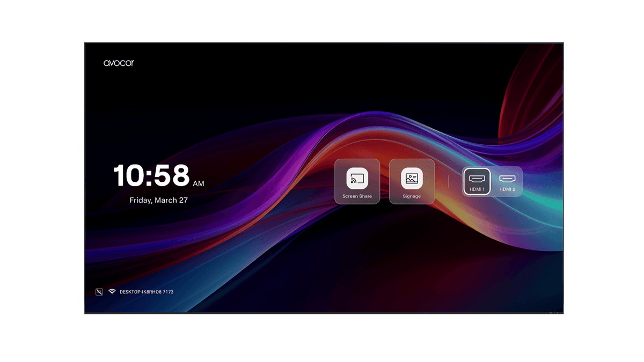Click the 10:58 clock display

(151, 175)
